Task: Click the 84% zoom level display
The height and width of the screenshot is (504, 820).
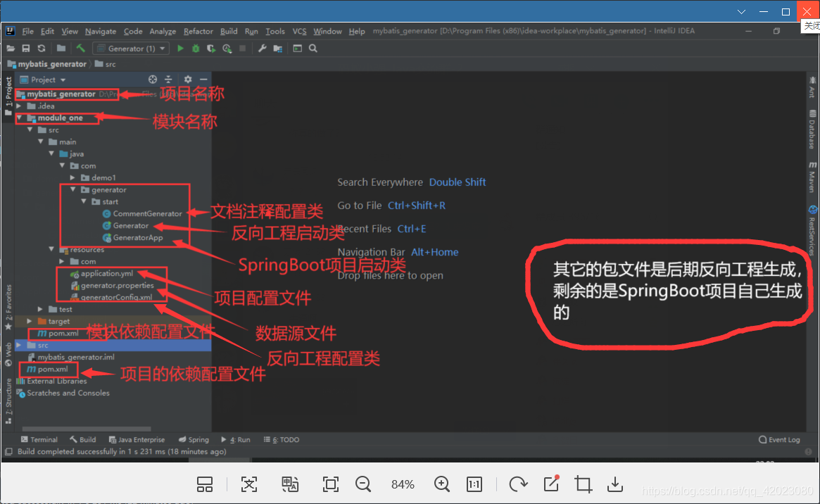Action: (x=403, y=485)
